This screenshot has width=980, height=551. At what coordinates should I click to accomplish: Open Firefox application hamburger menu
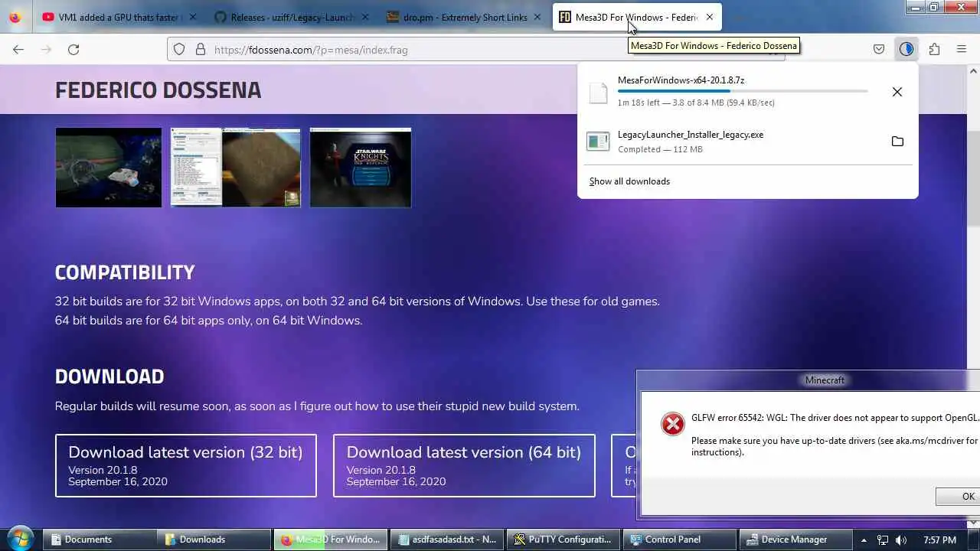coord(962,49)
